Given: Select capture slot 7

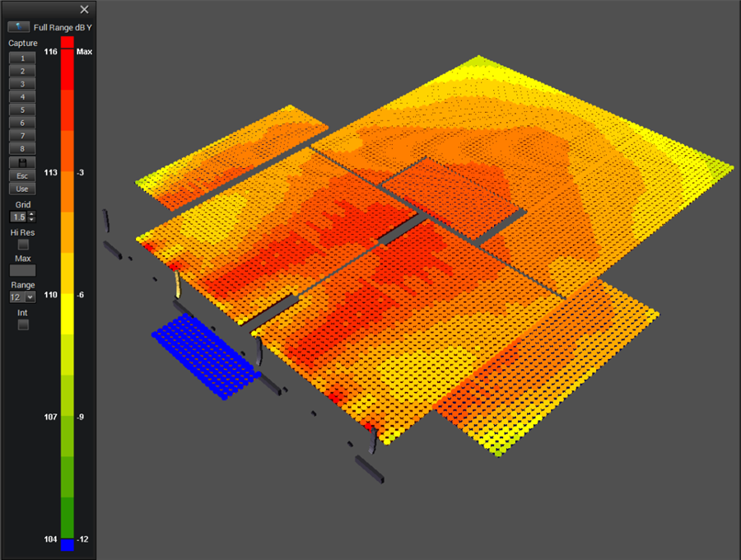Looking at the screenshot, I should click(x=22, y=136).
